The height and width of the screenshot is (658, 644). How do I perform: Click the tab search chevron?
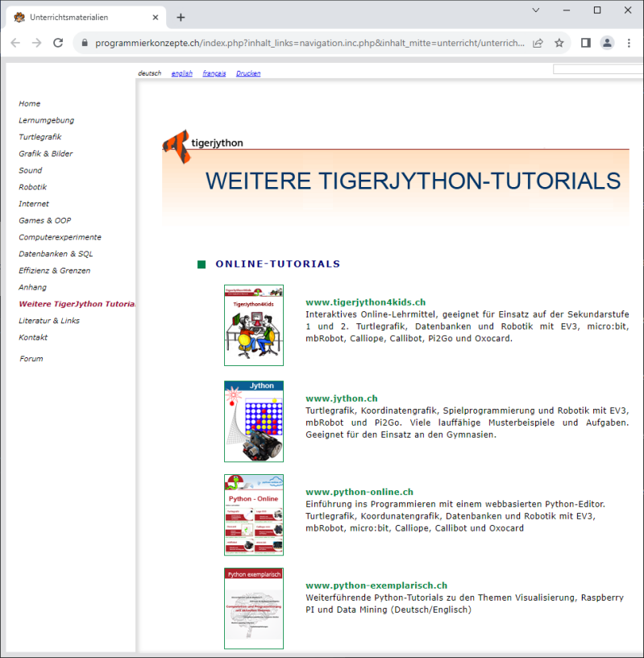coord(536,10)
